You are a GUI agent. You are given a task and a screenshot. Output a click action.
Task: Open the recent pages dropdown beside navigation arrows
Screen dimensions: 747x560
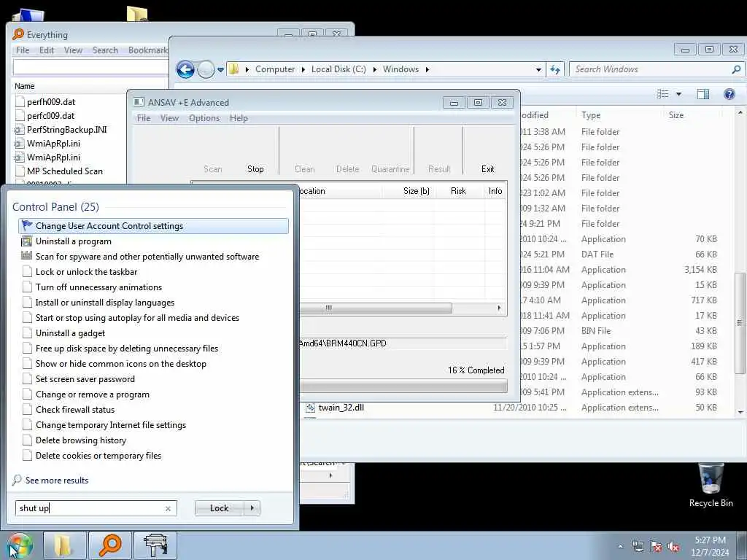220,69
